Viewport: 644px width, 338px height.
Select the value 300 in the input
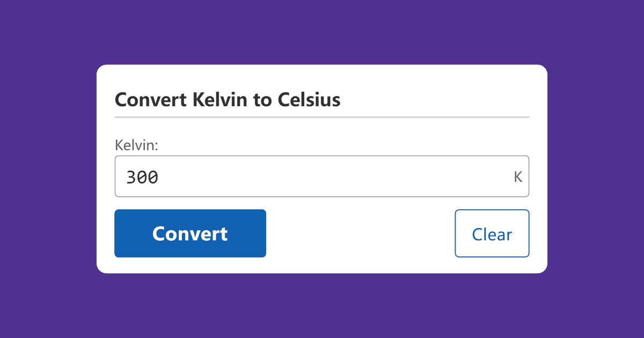point(143,176)
